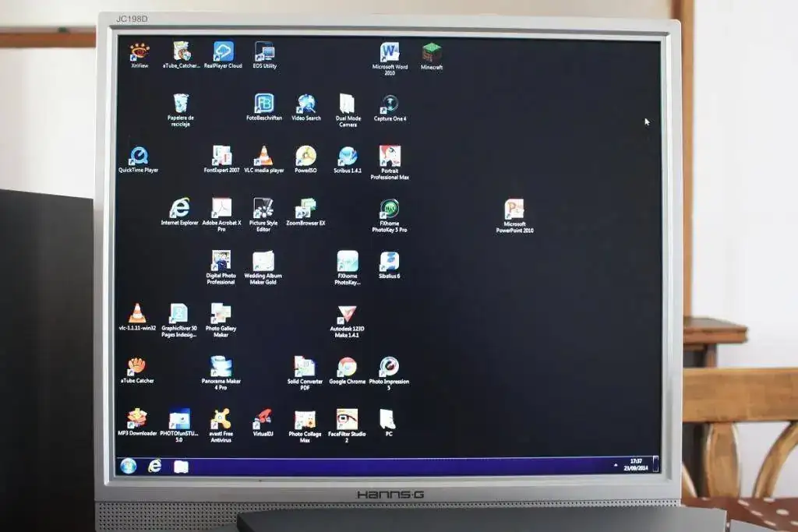
Task: Click the Google Chrome desktop icon
Action: (x=348, y=368)
